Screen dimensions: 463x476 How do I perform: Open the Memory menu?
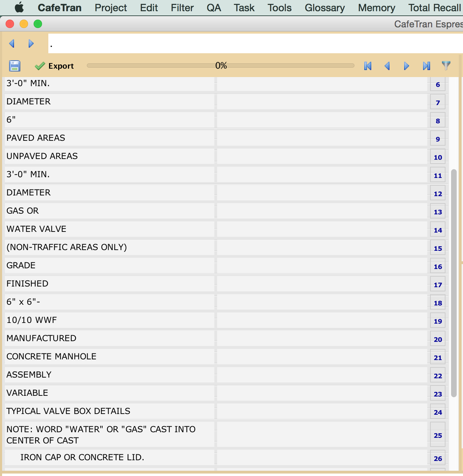pyautogui.click(x=376, y=8)
